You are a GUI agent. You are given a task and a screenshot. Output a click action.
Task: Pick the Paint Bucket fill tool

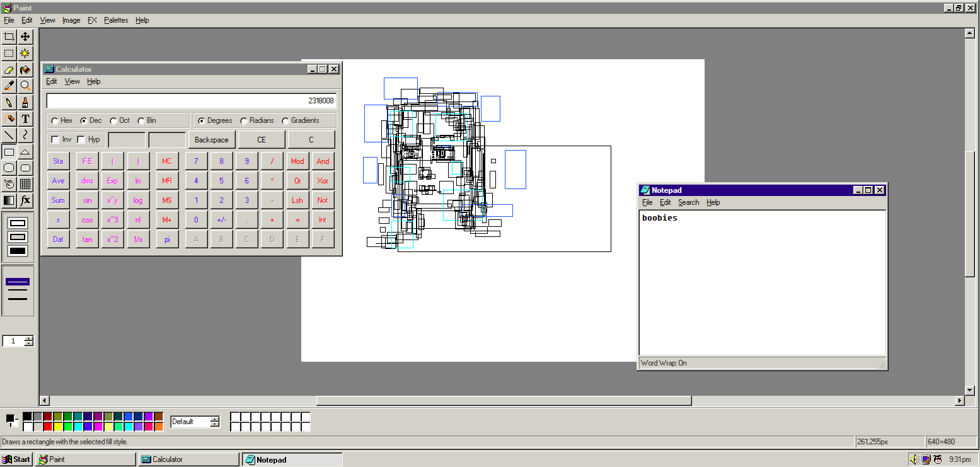click(x=25, y=69)
